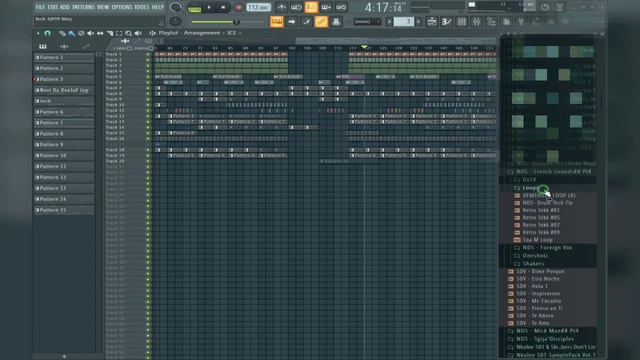Screen dimensions: 640x360
Task: Open the Playlist window icon
Action: pos(432,22)
